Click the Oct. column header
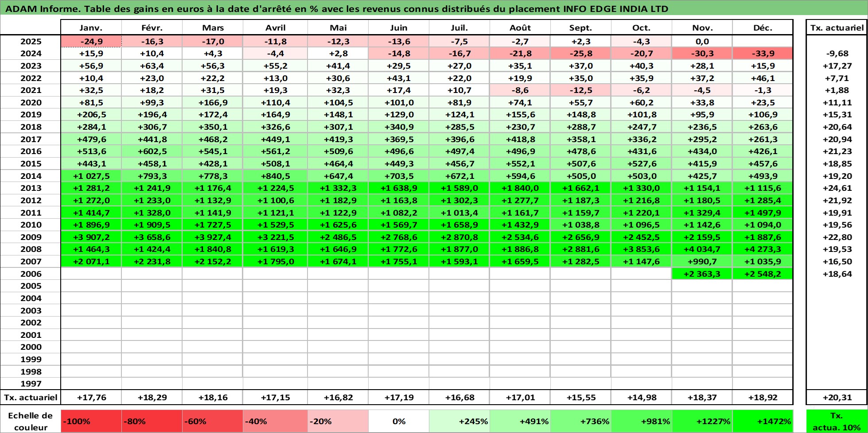This screenshot has width=868, height=433. [642, 27]
